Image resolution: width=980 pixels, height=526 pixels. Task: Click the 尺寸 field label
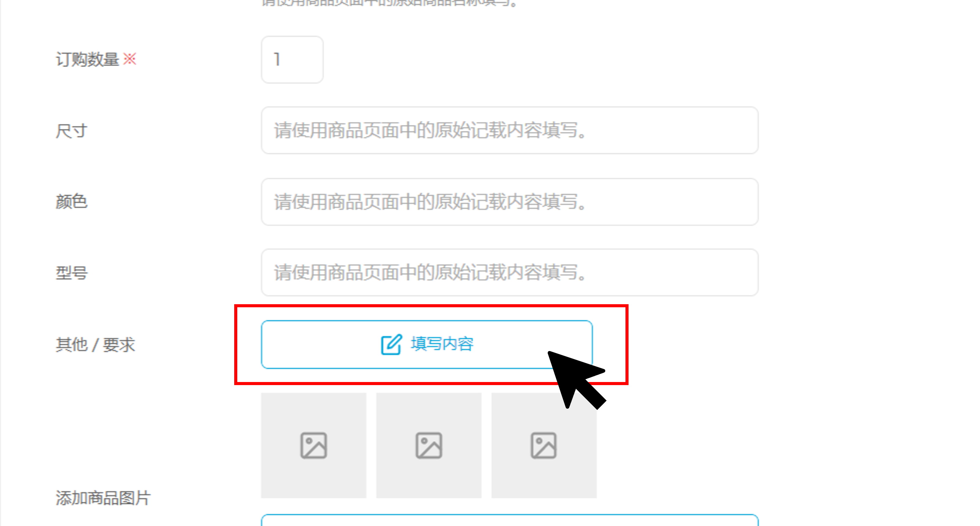click(72, 131)
